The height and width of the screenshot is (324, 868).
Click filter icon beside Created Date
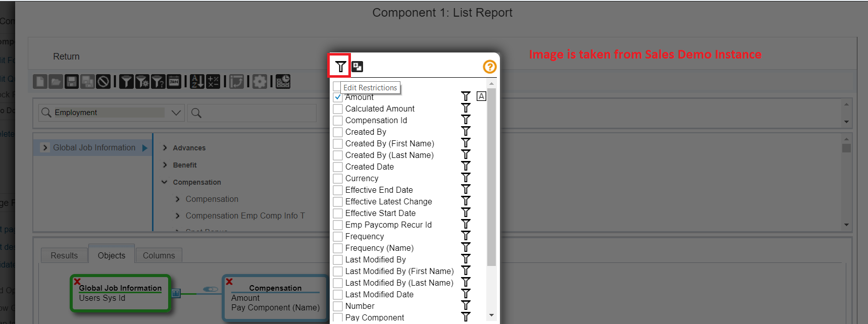pos(466,166)
